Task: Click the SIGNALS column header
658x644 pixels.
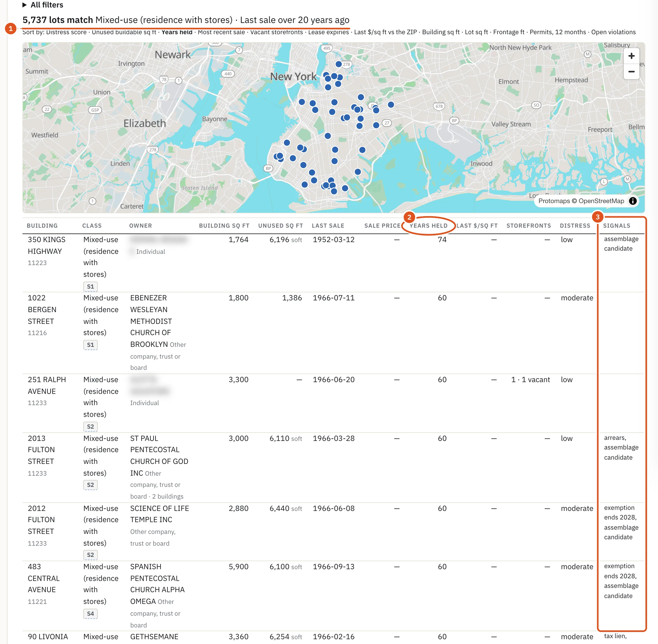Action: pyautogui.click(x=616, y=226)
